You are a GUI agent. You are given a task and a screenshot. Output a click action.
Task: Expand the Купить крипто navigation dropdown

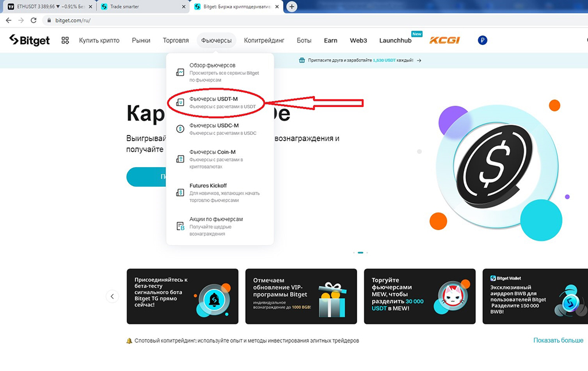click(x=99, y=40)
